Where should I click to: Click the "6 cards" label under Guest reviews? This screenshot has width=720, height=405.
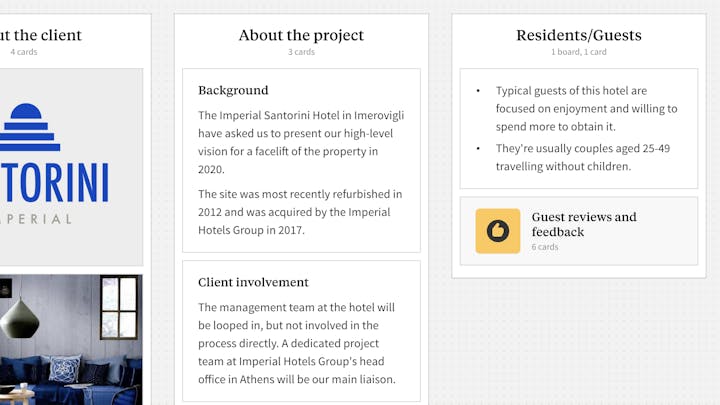[545, 247]
